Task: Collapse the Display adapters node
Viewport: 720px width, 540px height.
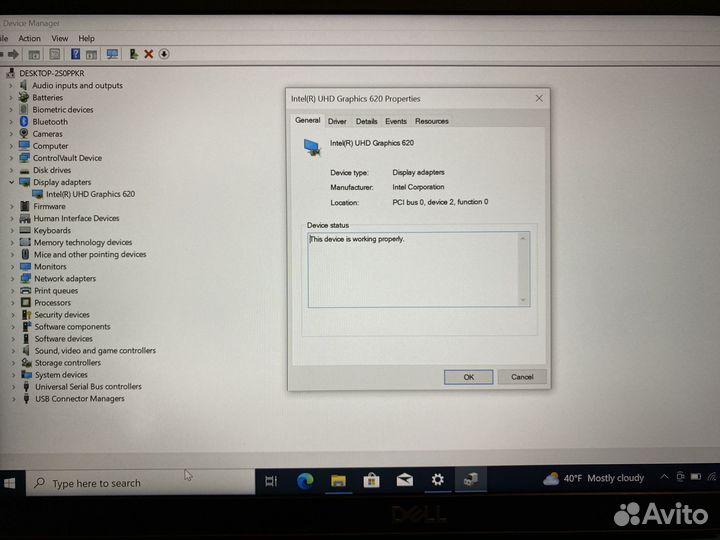Action: coord(11,182)
